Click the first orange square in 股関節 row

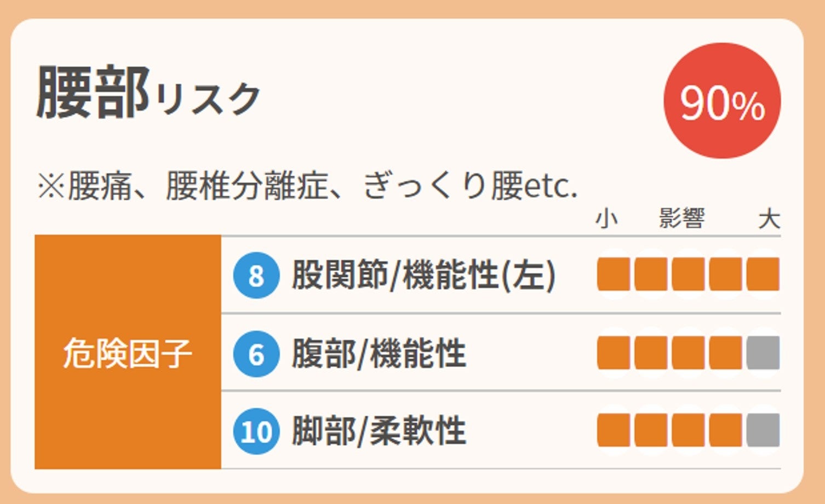pos(614,274)
